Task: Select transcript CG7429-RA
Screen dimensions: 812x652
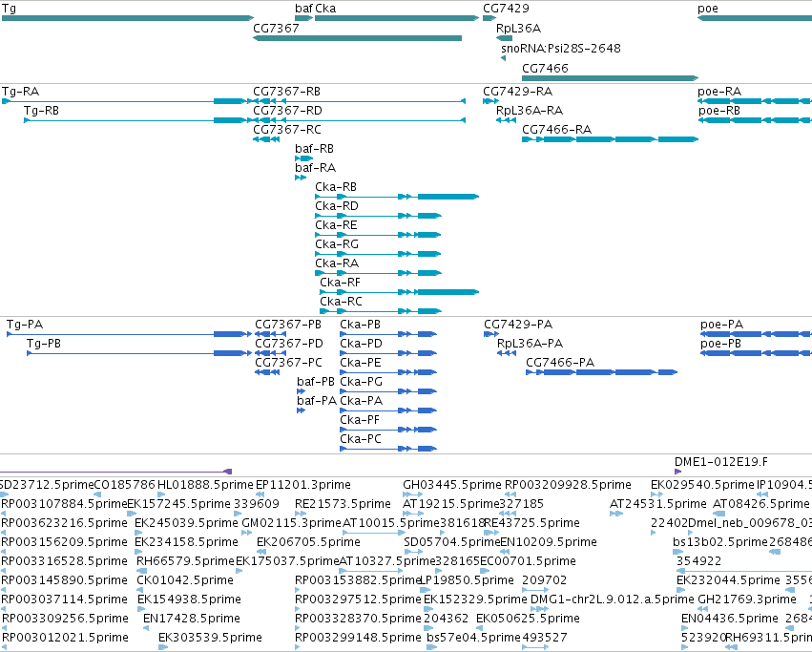Action: tap(518, 92)
